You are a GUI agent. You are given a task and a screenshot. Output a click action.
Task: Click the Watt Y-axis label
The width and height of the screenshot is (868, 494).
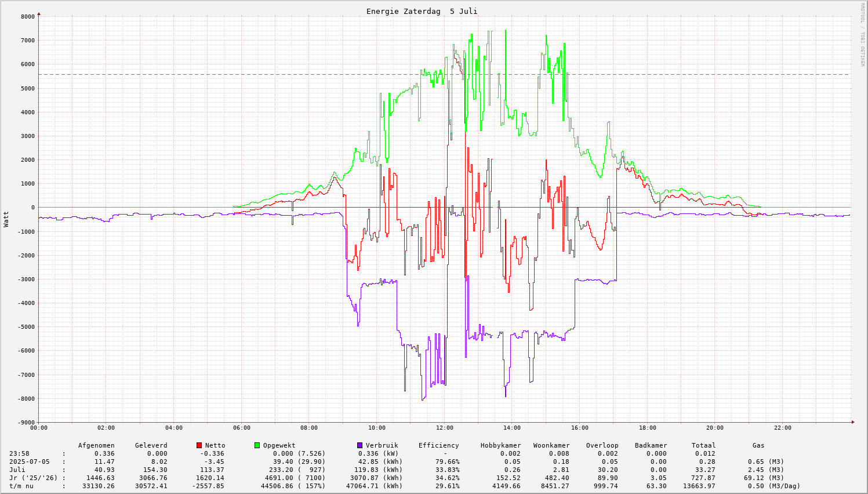6,219
